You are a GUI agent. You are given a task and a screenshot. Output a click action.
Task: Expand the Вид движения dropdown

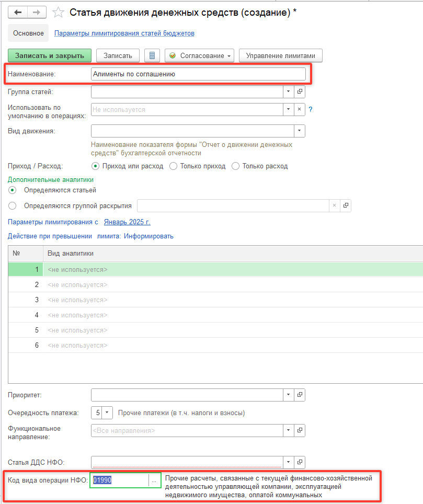point(300,131)
